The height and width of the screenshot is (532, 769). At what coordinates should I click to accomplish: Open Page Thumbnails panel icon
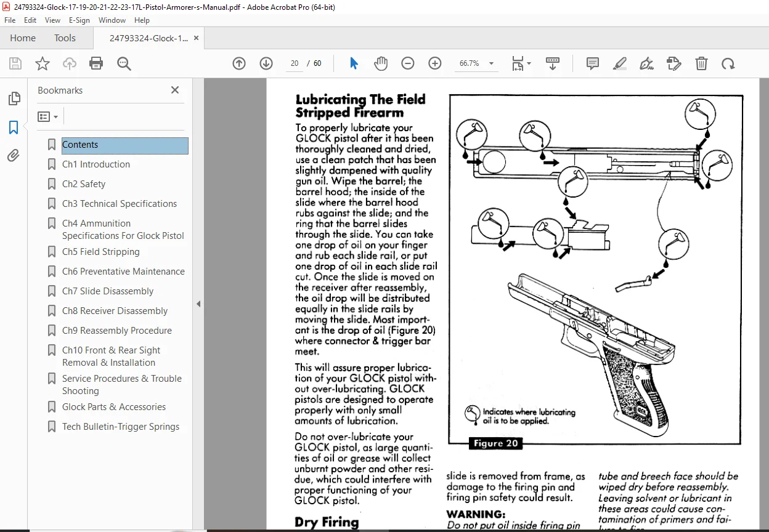[x=14, y=99]
